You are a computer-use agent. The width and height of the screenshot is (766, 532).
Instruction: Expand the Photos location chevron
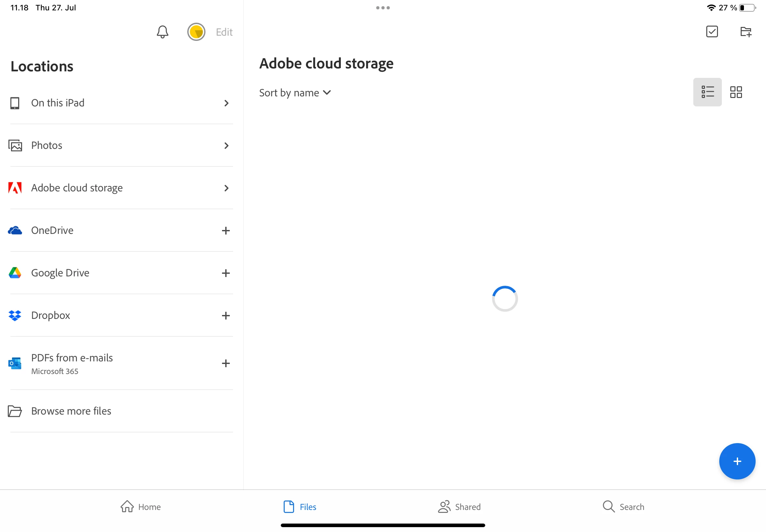click(226, 146)
